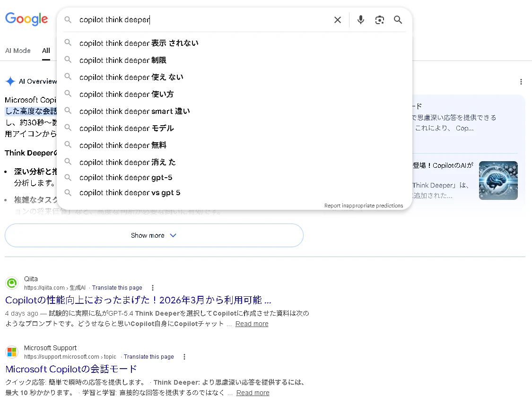
Task: Select the All search tab
Action: tap(46, 51)
